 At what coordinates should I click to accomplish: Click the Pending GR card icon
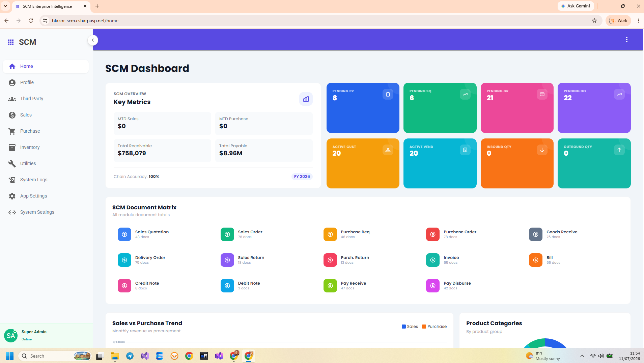click(542, 94)
